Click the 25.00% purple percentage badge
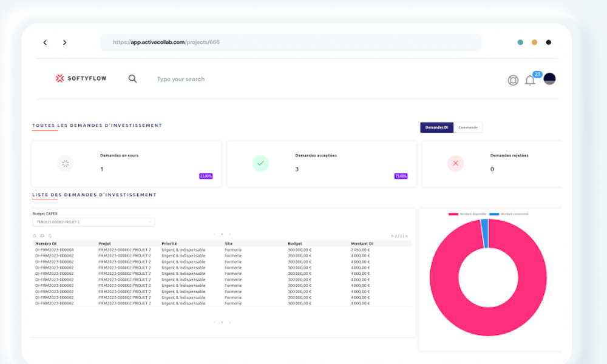607x364 pixels. (x=206, y=177)
